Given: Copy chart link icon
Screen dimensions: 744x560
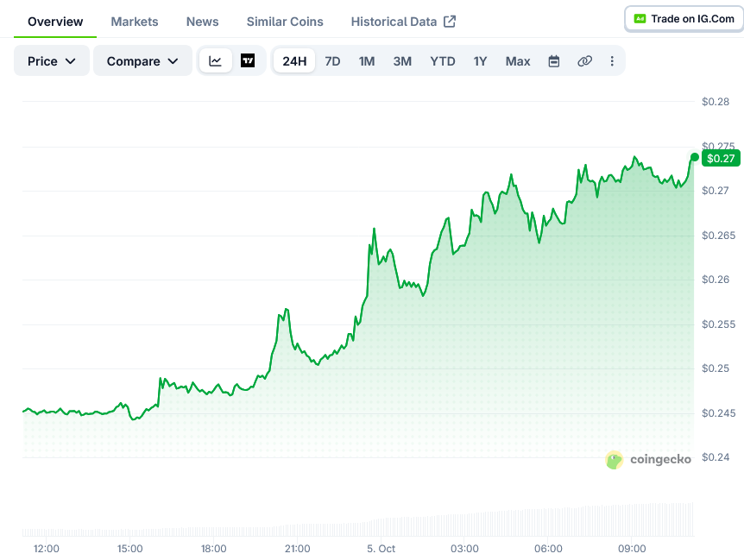Looking at the screenshot, I should click(x=584, y=61).
